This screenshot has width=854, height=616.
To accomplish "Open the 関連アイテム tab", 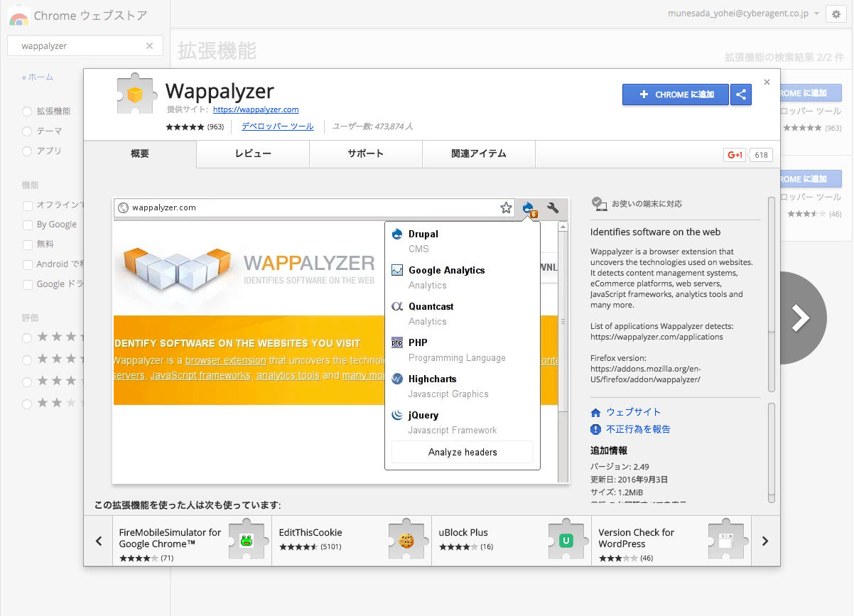I will point(479,153).
